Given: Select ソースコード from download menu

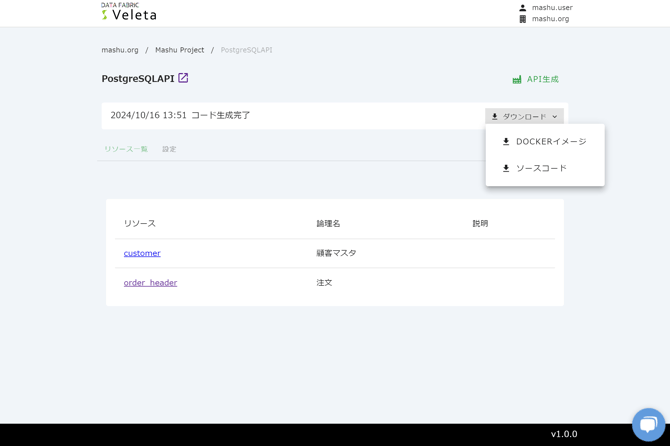Looking at the screenshot, I should pyautogui.click(x=541, y=169).
